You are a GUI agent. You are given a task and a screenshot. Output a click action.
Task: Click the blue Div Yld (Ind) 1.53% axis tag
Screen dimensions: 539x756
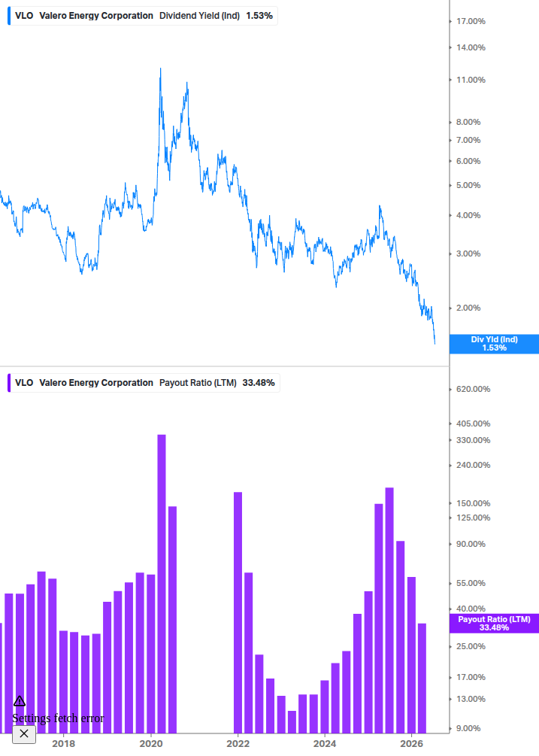tap(494, 344)
